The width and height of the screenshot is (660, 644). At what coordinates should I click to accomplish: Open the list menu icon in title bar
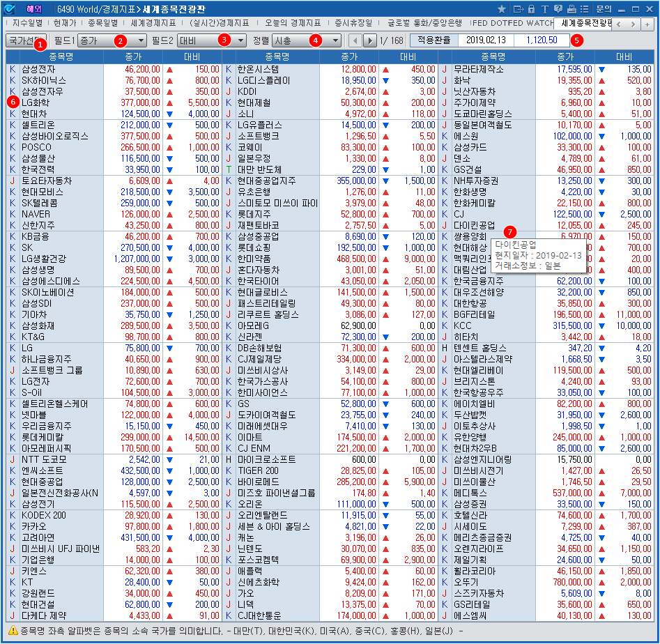click(584, 9)
